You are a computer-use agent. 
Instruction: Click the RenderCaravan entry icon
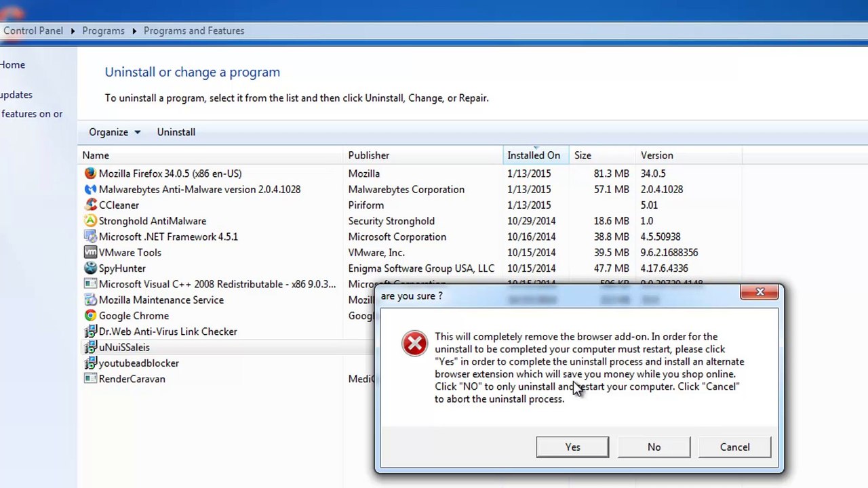[90, 379]
